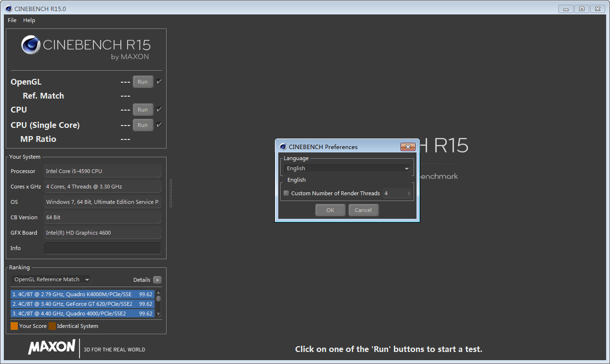Toggle the checkmark next to CPU Run
Viewport: 610px width, 364px height.
[158, 109]
